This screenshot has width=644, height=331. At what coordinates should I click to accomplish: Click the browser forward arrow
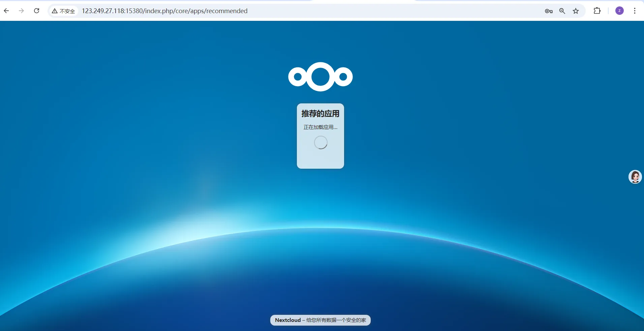pos(22,11)
